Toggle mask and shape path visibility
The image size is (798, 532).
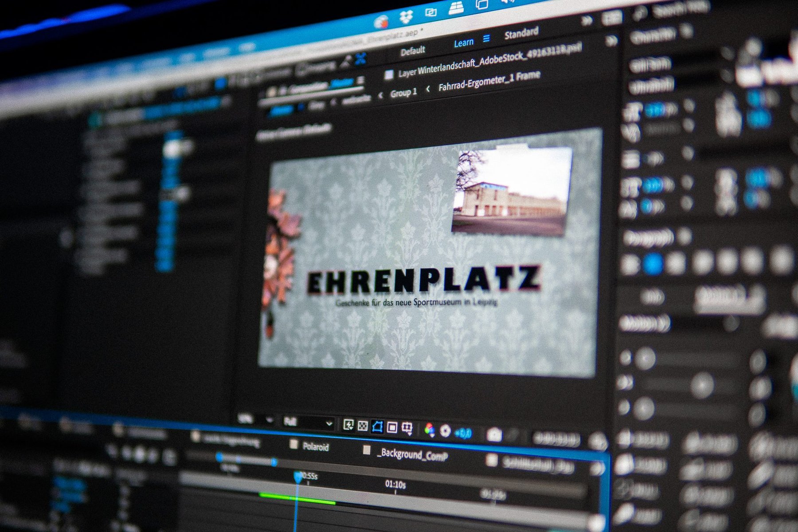(x=377, y=426)
